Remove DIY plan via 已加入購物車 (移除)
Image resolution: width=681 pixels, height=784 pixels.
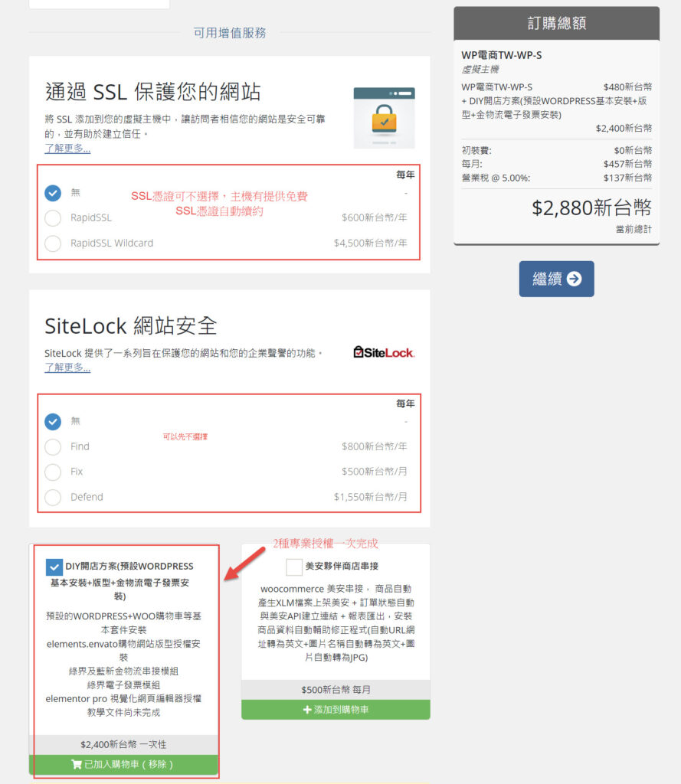point(123,764)
